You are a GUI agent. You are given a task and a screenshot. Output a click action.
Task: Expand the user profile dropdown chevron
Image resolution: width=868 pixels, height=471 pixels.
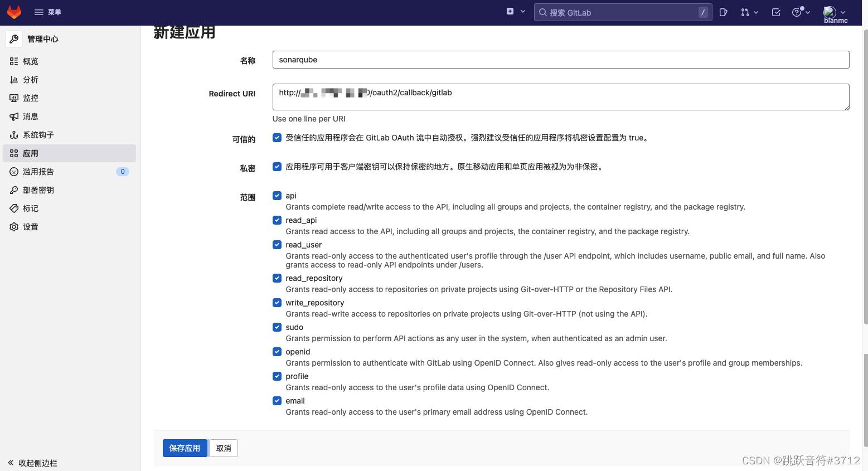tap(843, 12)
